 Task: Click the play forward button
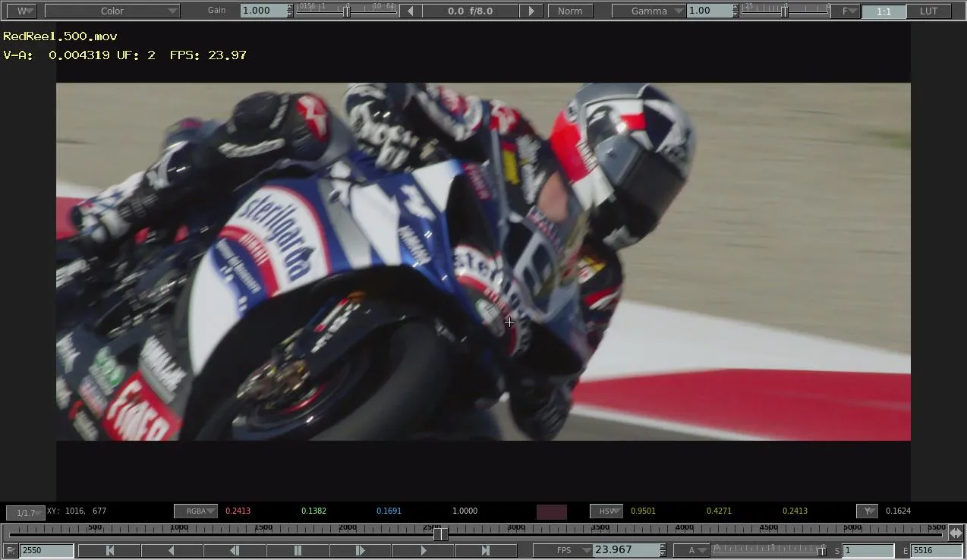(x=423, y=550)
